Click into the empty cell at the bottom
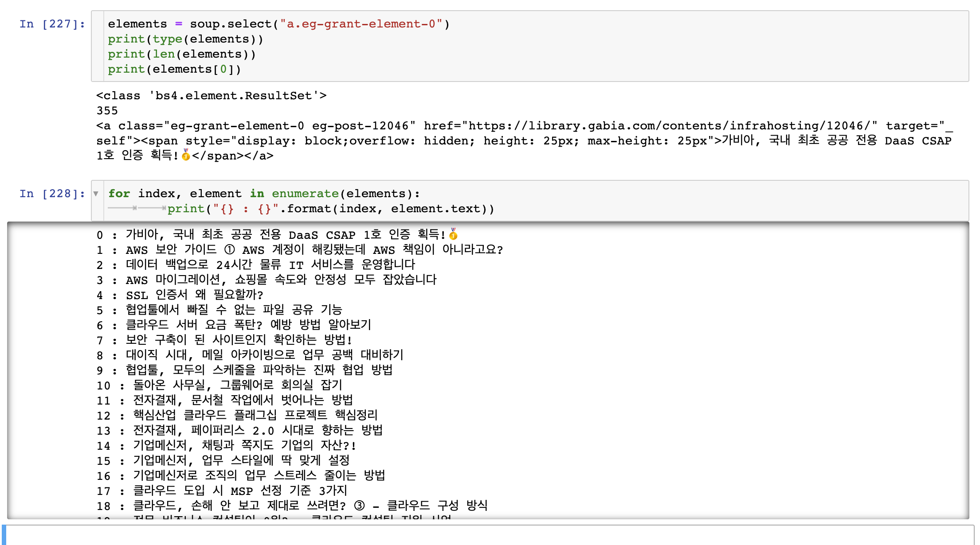The image size is (980, 545). tap(488, 535)
